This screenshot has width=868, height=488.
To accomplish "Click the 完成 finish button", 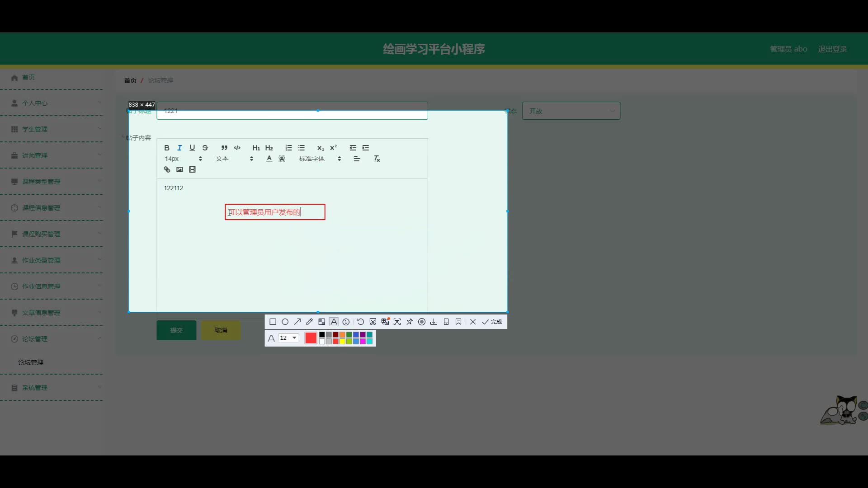I will click(x=492, y=322).
